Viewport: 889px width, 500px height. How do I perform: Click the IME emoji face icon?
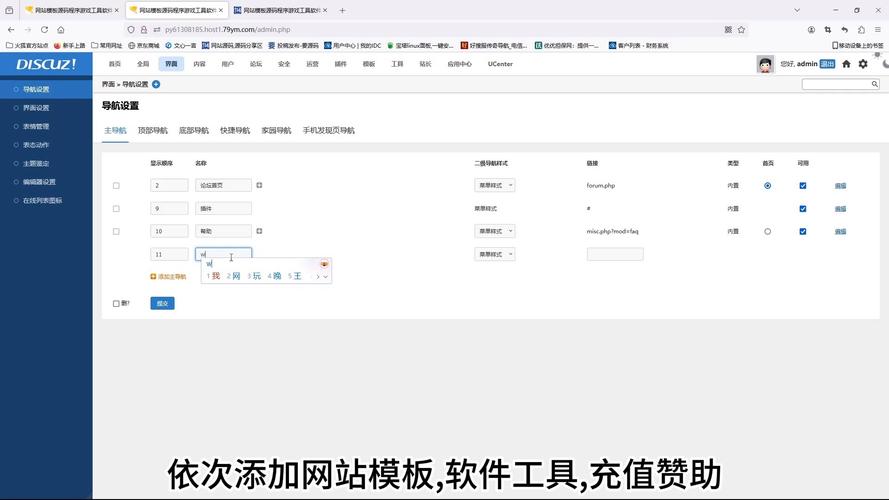pyautogui.click(x=324, y=264)
